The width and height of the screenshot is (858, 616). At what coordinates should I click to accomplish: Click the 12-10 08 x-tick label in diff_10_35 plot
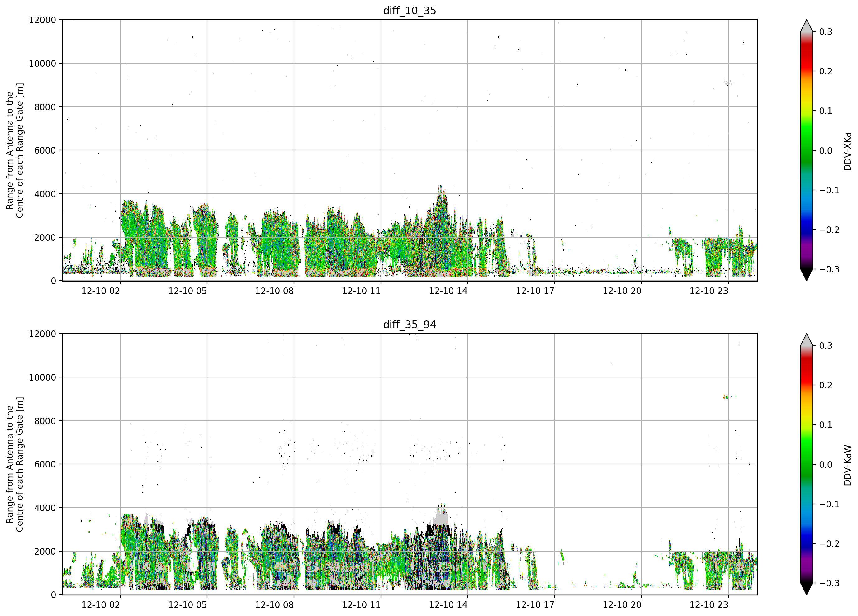pos(275,291)
